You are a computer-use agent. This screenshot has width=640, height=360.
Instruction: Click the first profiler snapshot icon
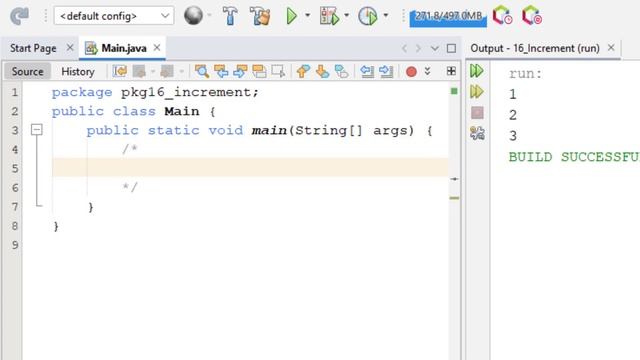pos(502,16)
